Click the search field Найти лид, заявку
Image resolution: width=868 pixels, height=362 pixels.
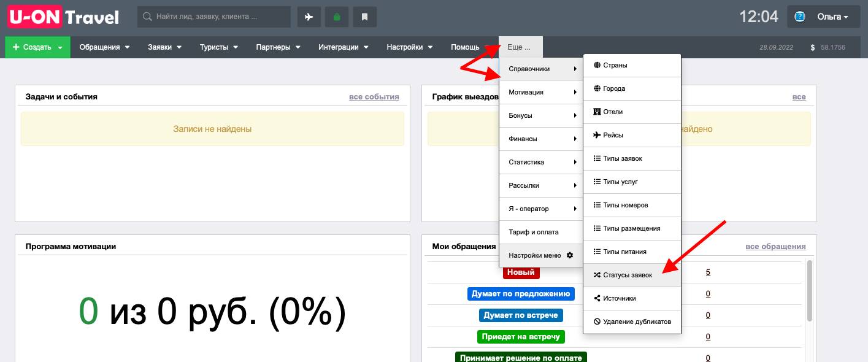(x=214, y=17)
